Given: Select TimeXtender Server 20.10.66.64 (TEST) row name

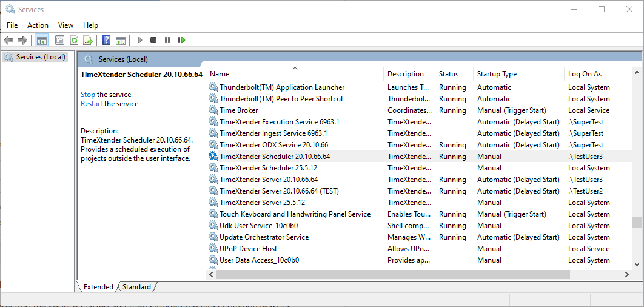Looking at the screenshot, I should point(280,191).
